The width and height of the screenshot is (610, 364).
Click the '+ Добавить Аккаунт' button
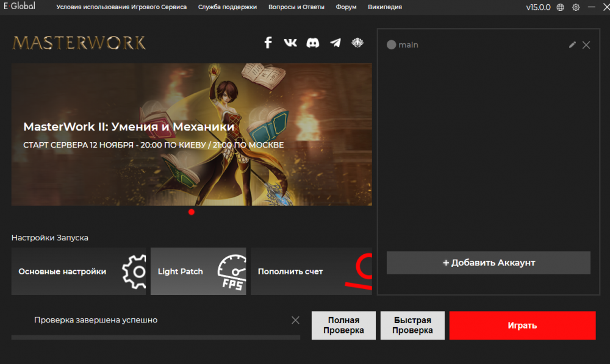(x=489, y=263)
